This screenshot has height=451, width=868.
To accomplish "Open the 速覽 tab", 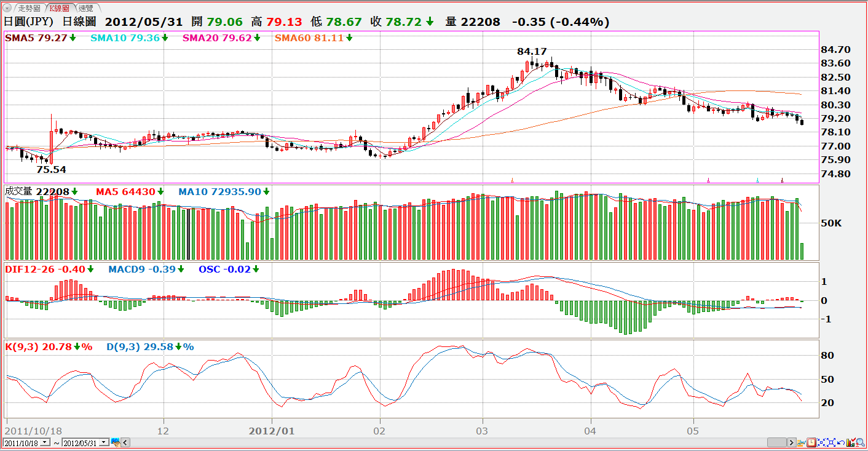I will [86, 9].
